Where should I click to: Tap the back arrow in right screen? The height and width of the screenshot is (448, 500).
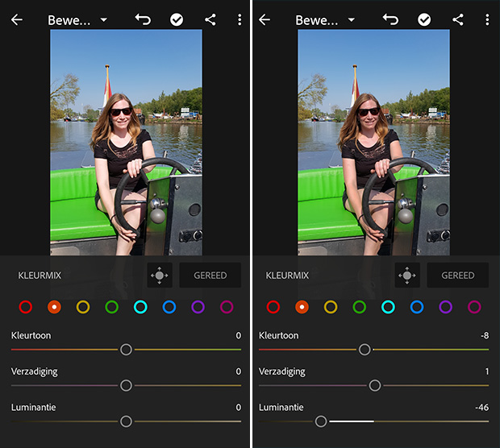click(265, 20)
